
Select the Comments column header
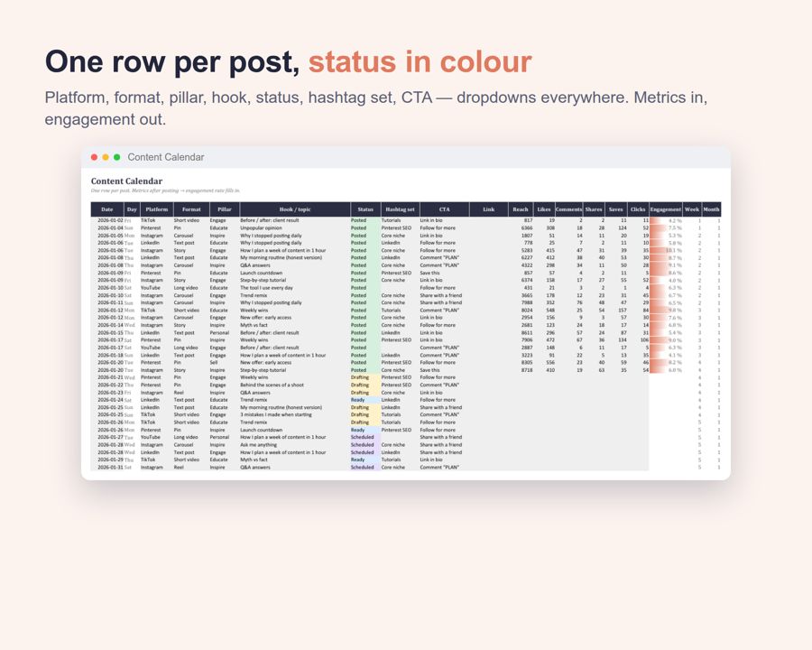pyautogui.click(x=568, y=209)
